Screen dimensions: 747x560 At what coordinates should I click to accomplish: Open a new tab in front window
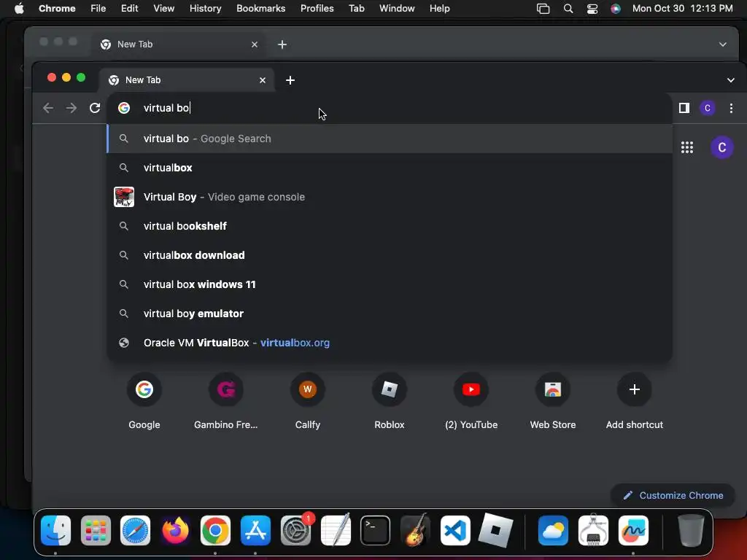(290, 80)
